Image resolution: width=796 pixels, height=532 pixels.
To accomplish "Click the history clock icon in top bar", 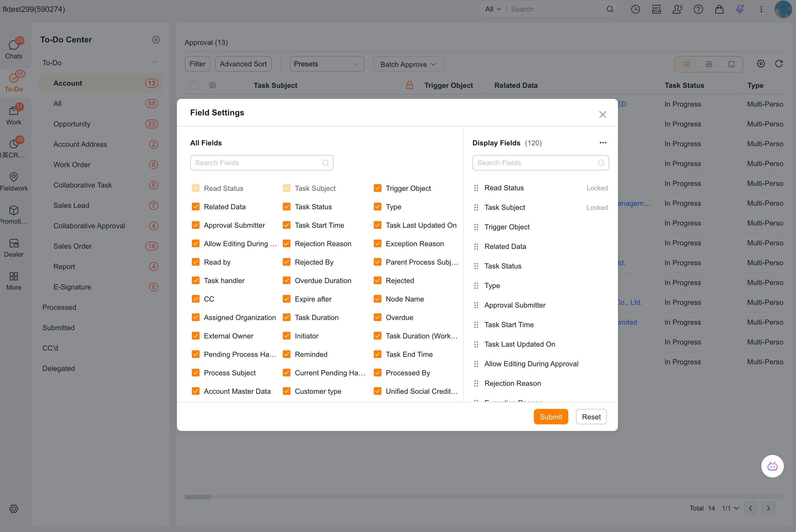I will coord(635,9).
